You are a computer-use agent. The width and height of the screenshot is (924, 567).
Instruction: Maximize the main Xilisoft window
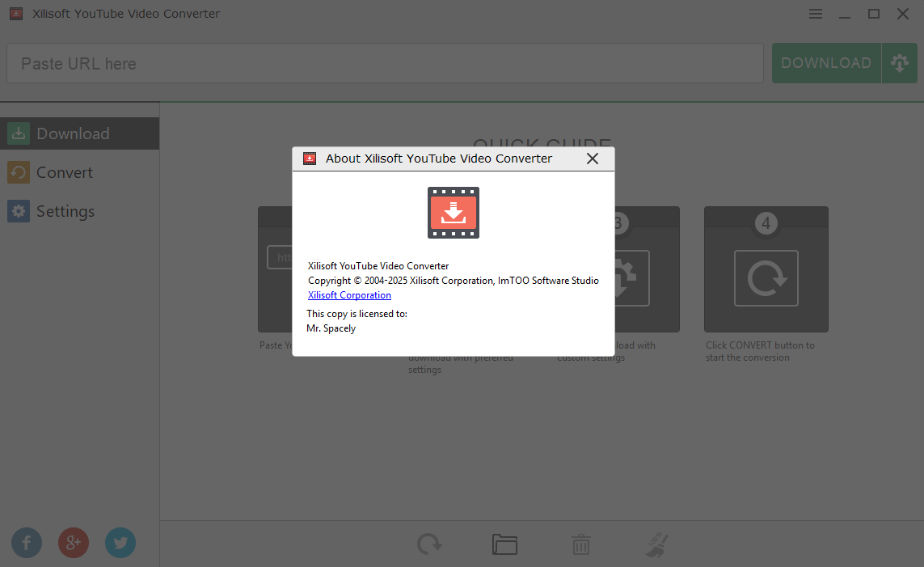874,14
